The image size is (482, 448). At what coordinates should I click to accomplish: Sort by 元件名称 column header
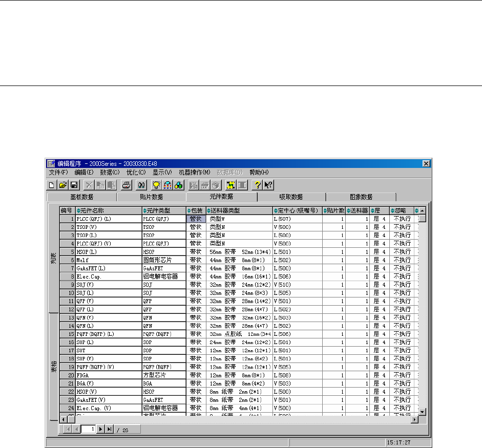tap(109, 210)
